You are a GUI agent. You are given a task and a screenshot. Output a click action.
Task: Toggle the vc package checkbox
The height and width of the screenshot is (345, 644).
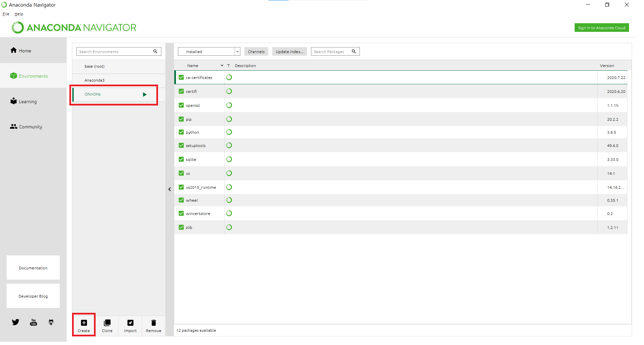pos(181,173)
